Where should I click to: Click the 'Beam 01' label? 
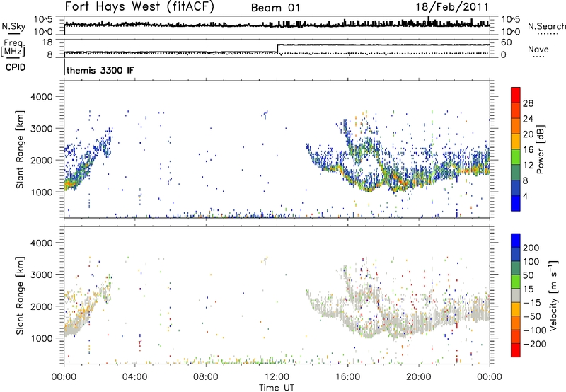275,8
